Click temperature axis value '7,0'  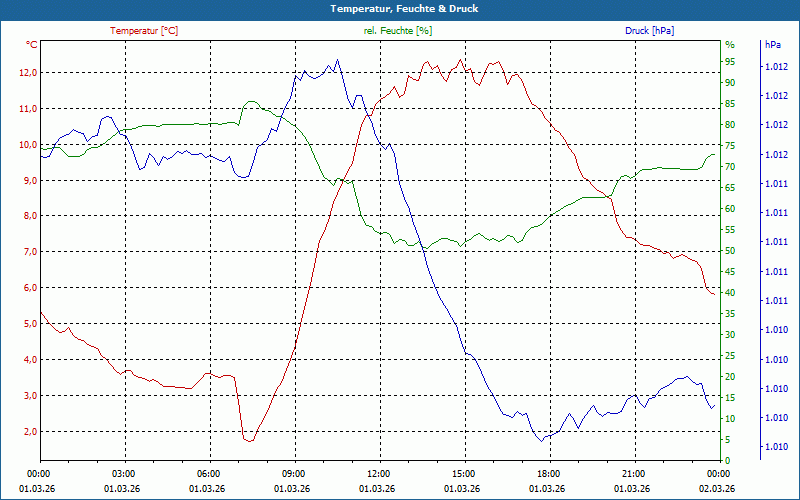click(x=30, y=252)
